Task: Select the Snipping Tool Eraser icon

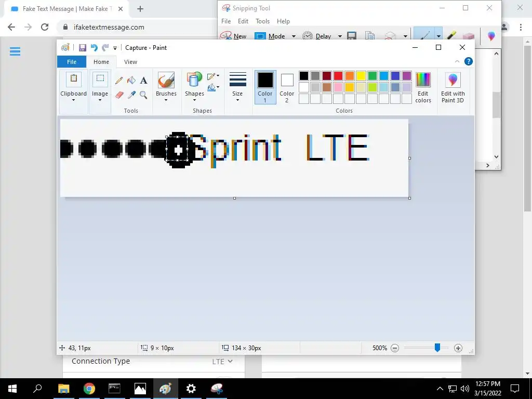Action: [468, 36]
